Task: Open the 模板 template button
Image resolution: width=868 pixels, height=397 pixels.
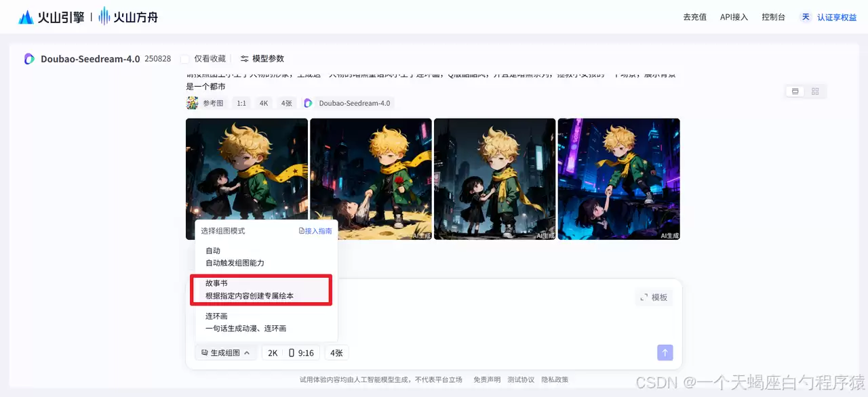Action: [654, 297]
